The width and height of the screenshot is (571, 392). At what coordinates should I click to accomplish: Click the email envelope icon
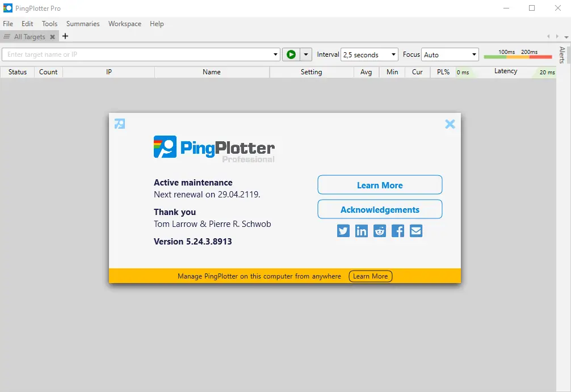click(416, 231)
